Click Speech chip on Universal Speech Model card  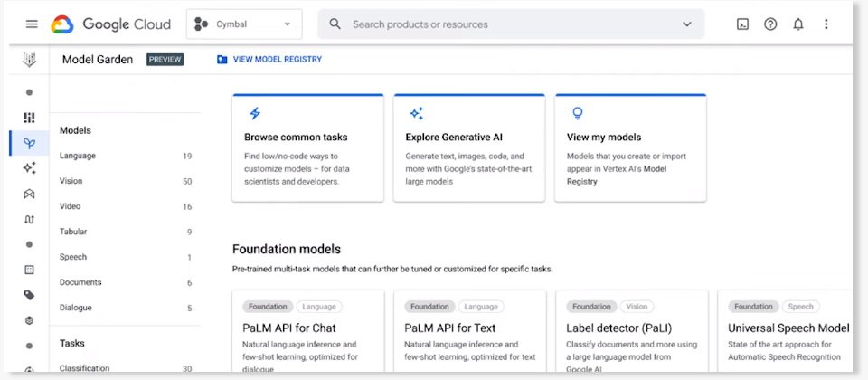800,307
